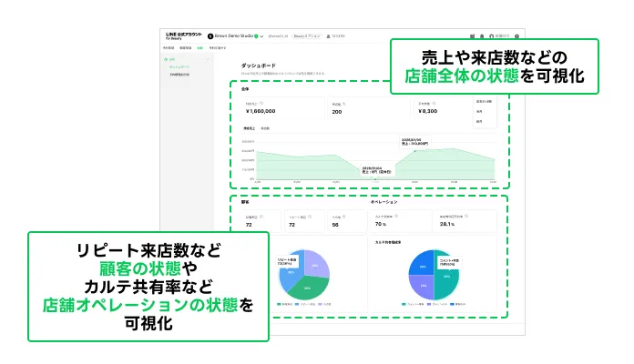Click the info icon on the 200 card
634x364 pixels.
(x=343, y=104)
